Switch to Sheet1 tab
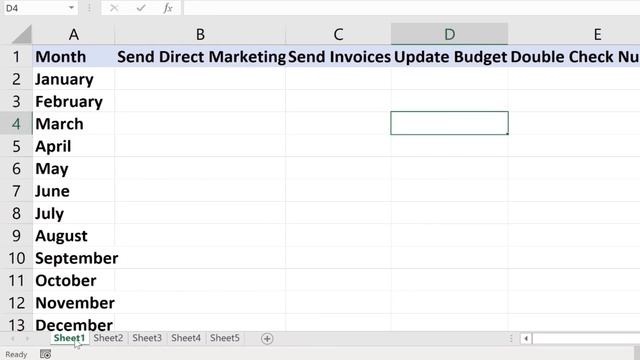 click(69, 338)
